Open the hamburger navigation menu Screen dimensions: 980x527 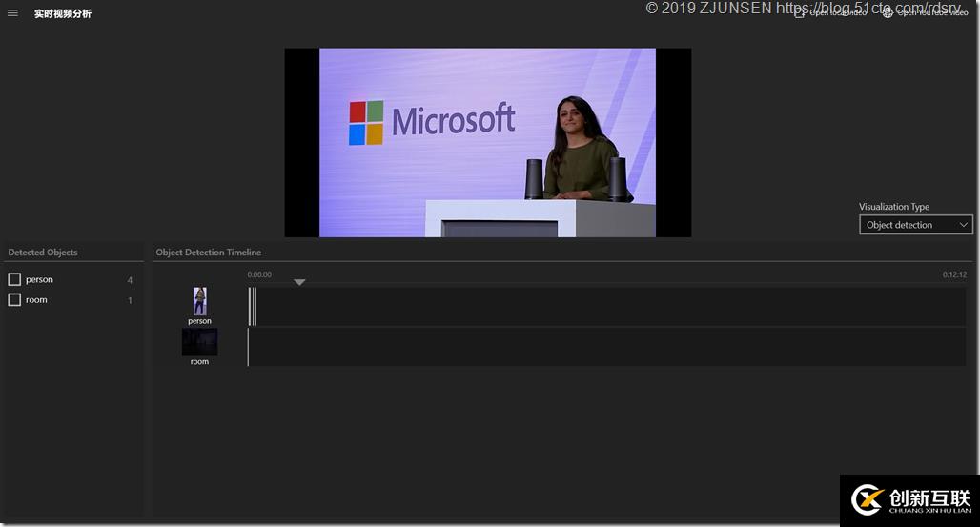(x=12, y=13)
